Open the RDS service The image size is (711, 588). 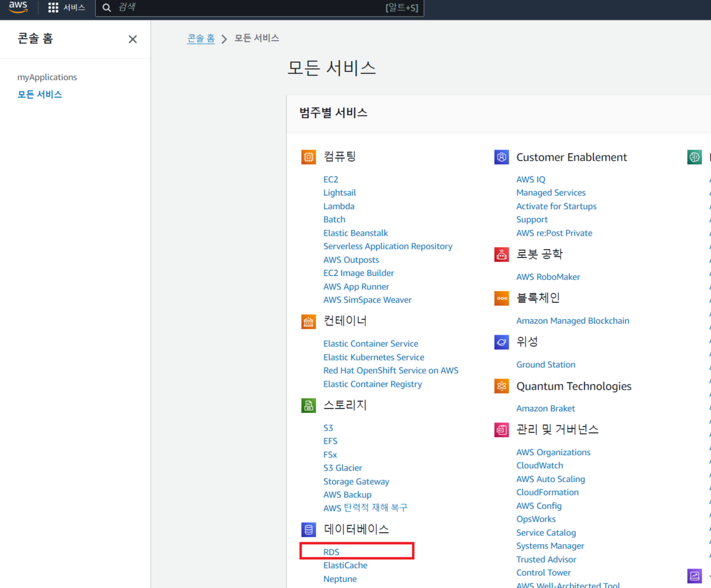[x=331, y=552]
